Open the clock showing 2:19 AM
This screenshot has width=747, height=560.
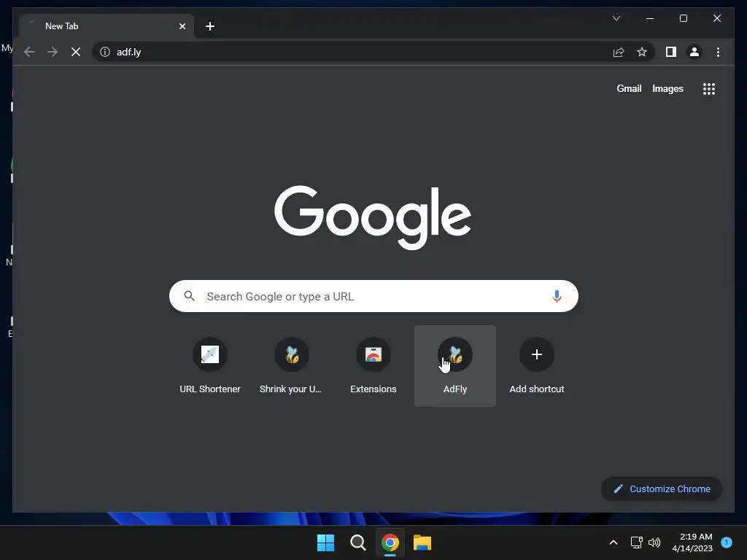pos(692,542)
